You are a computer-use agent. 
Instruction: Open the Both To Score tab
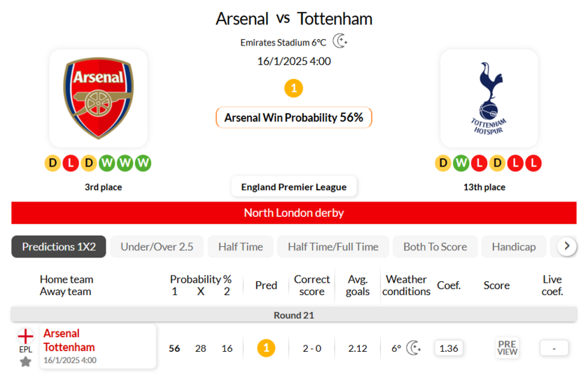[435, 247]
